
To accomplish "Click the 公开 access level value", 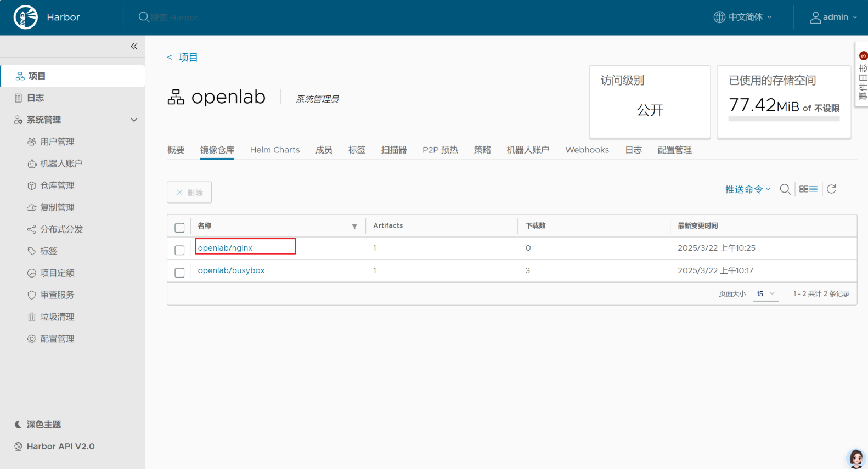I will pyautogui.click(x=650, y=110).
